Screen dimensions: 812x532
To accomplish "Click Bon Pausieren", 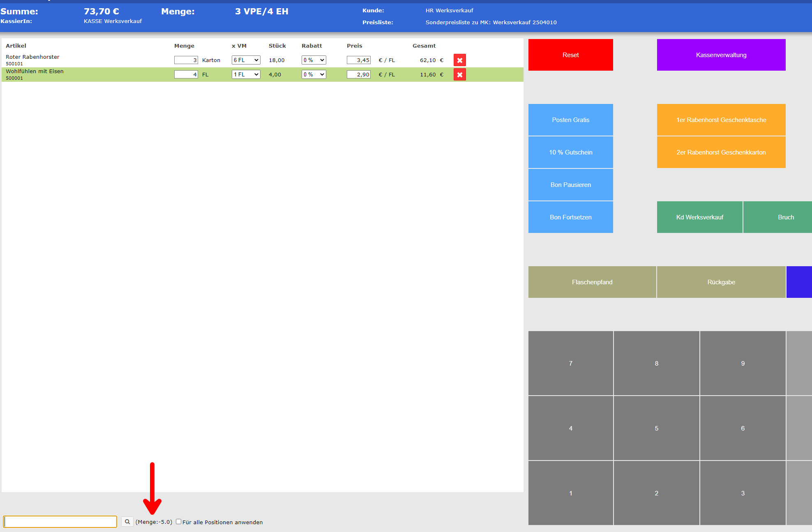I will [x=570, y=185].
